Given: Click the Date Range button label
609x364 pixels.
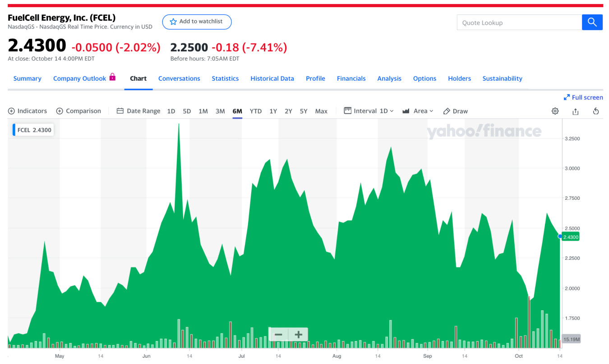Looking at the screenshot, I should [143, 111].
